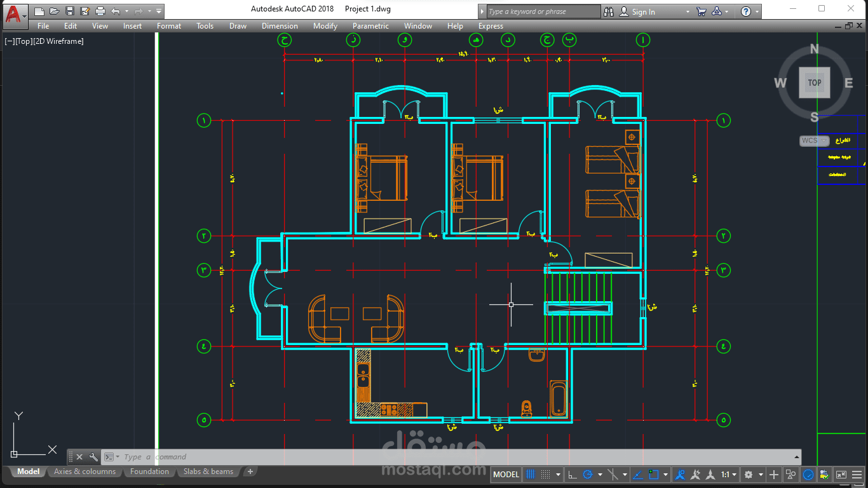This screenshot has width=868, height=488.
Task: Click the TOP face of the ViewCube
Action: point(815,83)
